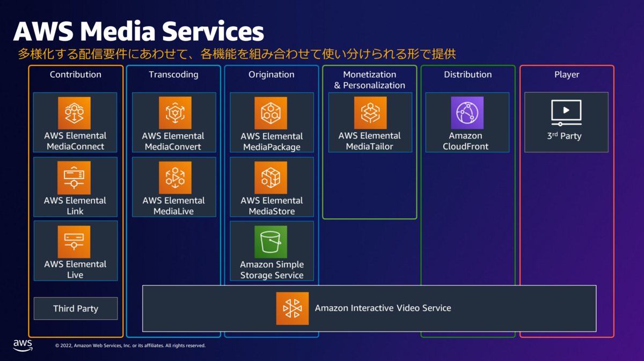The height and width of the screenshot is (361, 644).
Task: Click the AWS Elemental MediaStore label
Action: [272, 206]
